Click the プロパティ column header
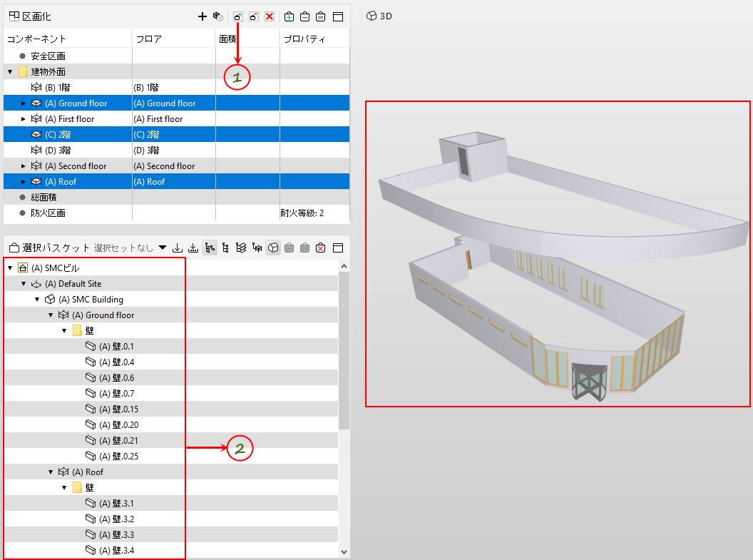 (x=314, y=39)
